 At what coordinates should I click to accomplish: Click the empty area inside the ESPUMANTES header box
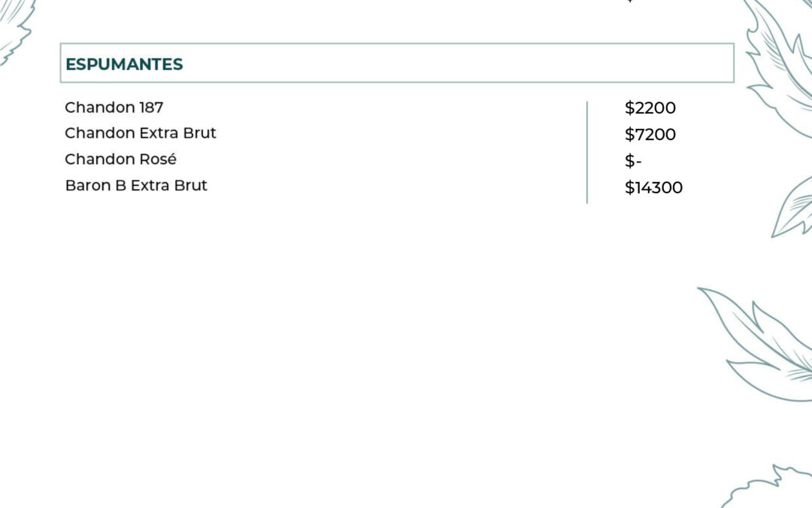(x=456, y=63)
